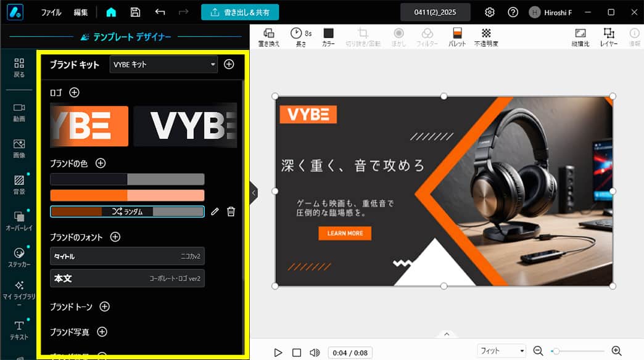Open the Hiroshi F account menu
This screenshot has width=644, height=360.
click(x=550, y=12)
